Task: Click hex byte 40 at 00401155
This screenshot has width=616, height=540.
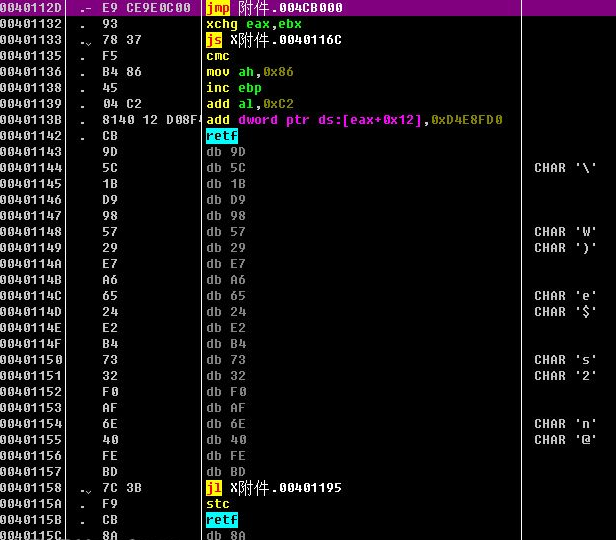Action: [110, 440]
